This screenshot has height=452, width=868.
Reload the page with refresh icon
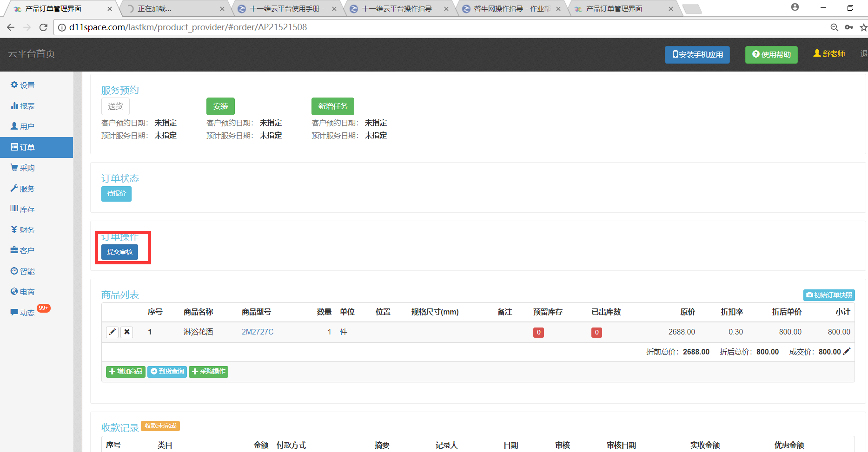43,27
